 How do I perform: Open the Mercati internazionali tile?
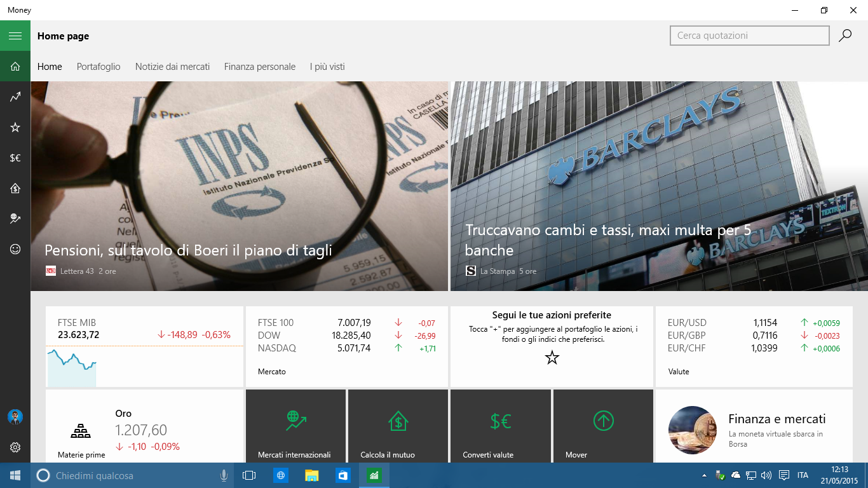(x=295, y=426)
